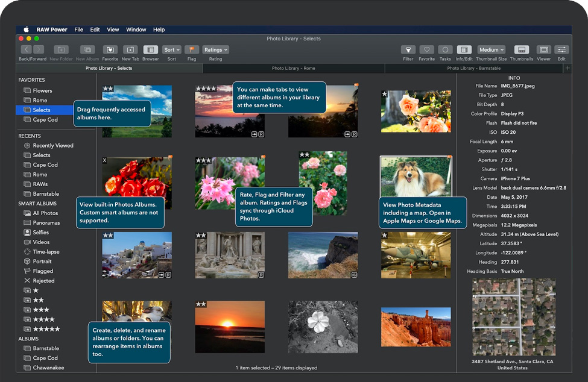Click the back arrow in Back/Forward
Viewport: 588px width, 382px height.
pyautogui.click(x=26, y=50)
